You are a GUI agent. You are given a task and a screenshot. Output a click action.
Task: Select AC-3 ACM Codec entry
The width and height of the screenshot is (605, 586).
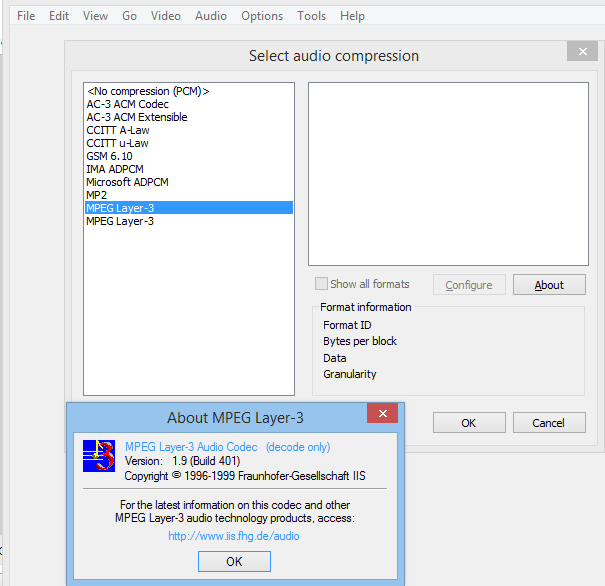coord(189,104)
